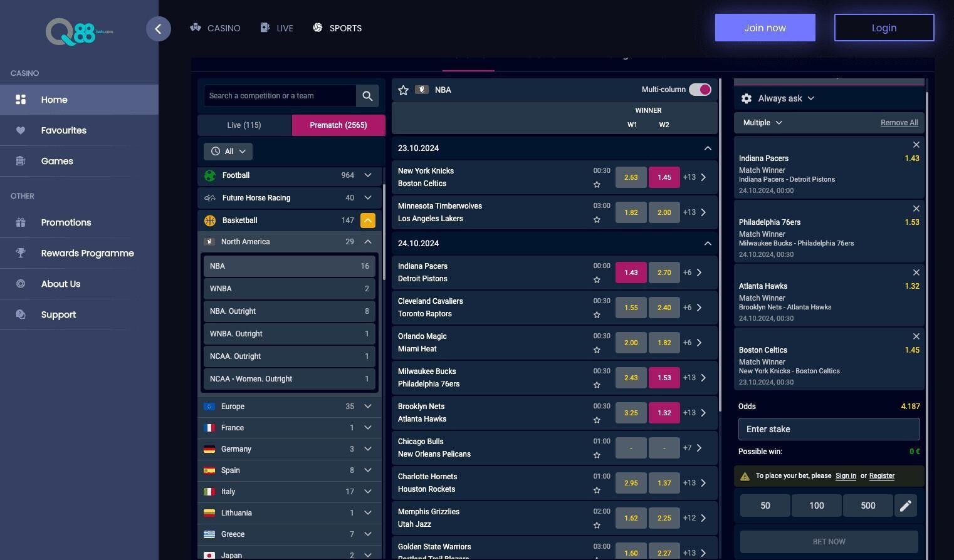Click the Q88 logo
This screenshot has width=954, height=560.
coord(79,31)
